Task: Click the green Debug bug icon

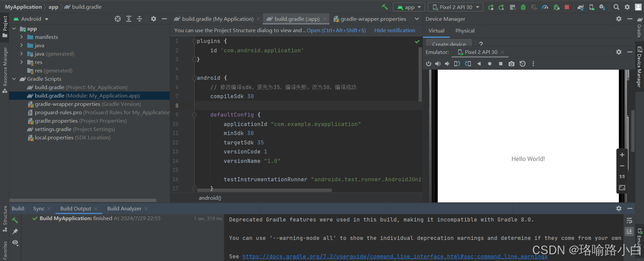Action: point(523,7)
